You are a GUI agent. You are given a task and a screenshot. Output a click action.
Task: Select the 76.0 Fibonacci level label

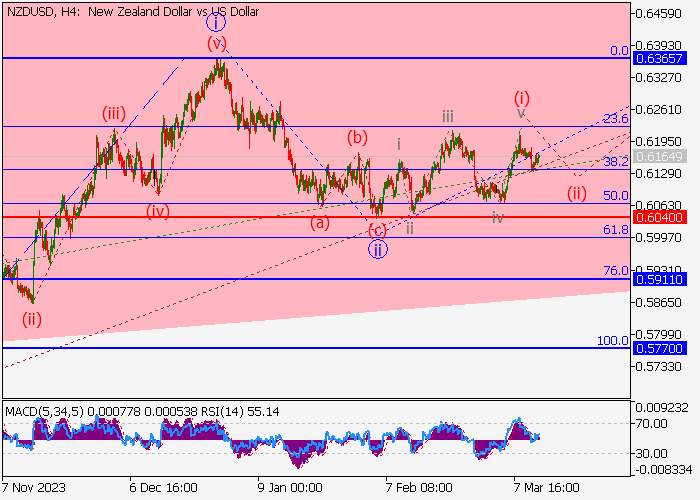click(616, 271)
